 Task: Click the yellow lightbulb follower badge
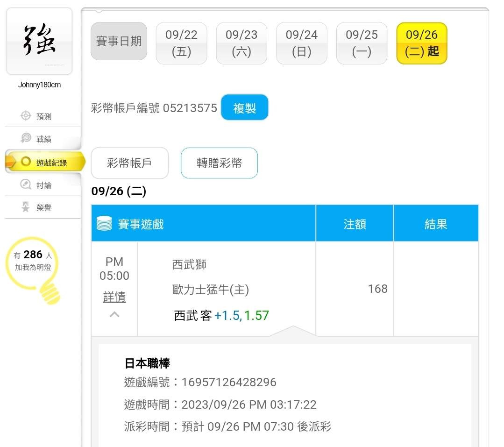[33, 270]
